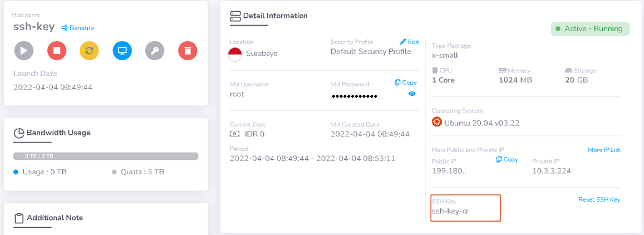Edit the Security Profile
644x235 pixels.
(410, 42)
